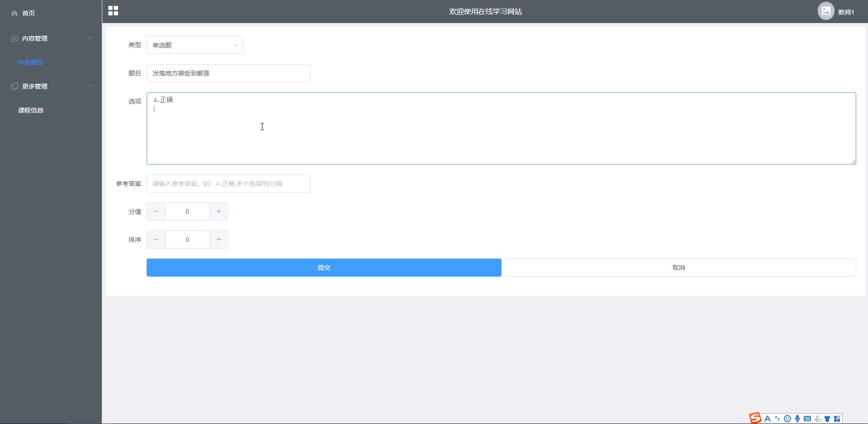This screenshot has width=868, height=424.
Task: Open the 类型 dropdown showing 单选题
Action: click(x=195, y=45)
